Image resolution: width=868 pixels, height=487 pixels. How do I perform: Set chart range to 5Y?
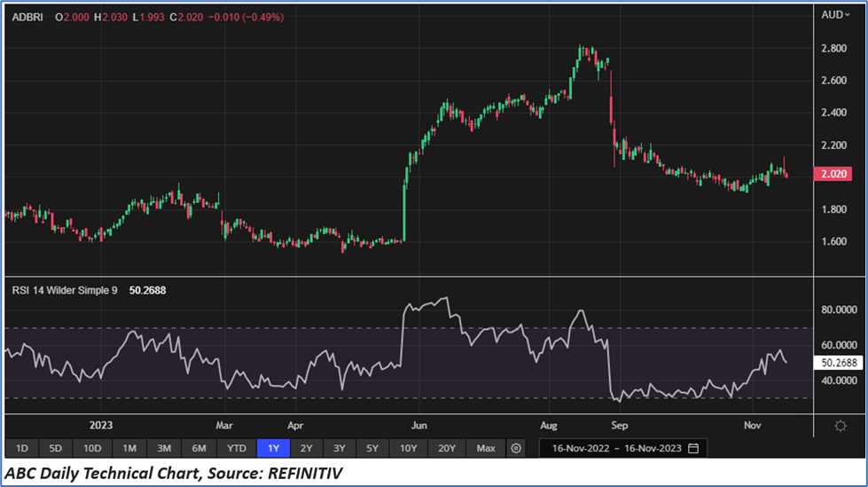tap(372, 448)
